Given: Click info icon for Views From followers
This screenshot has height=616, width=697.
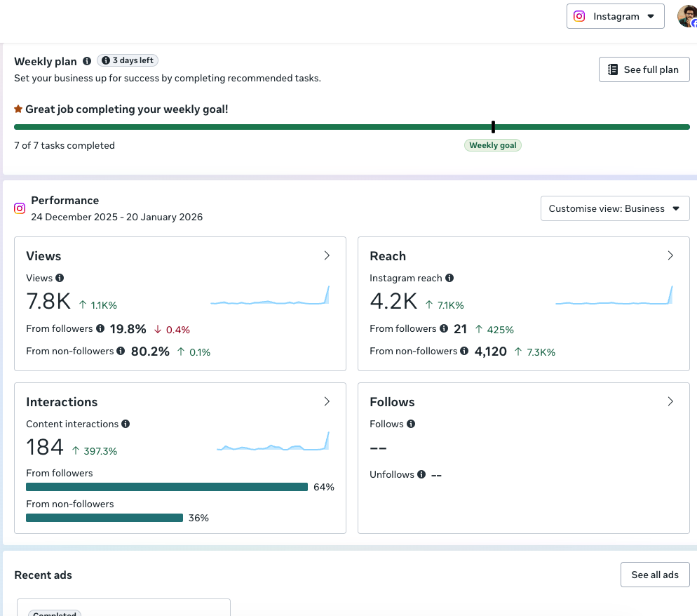Looking at the screenshot, I should [100, 328].
